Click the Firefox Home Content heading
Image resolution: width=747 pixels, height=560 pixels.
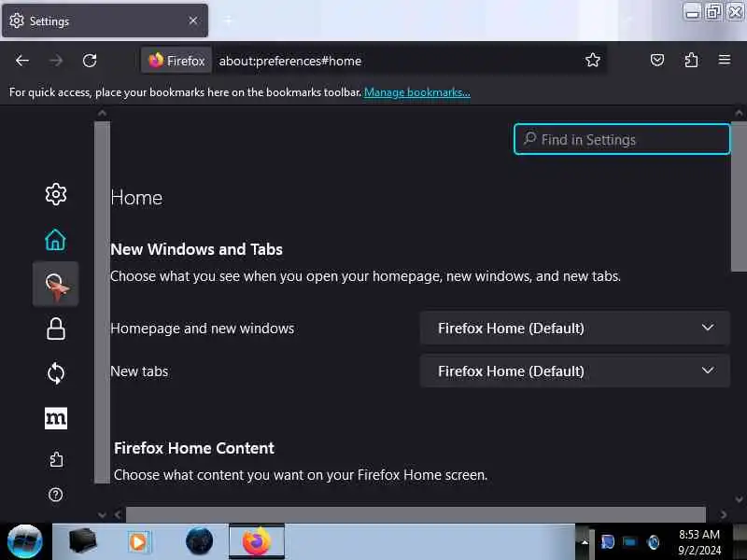click(x=194, y=448)
